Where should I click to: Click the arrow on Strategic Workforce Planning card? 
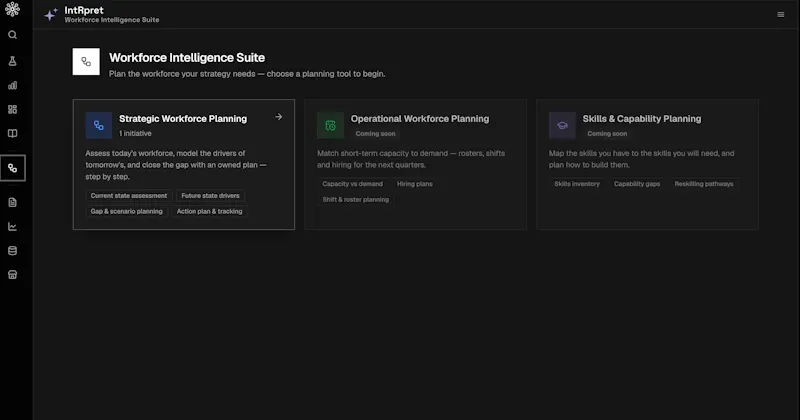pyautogui.click(x=279, y=117)
